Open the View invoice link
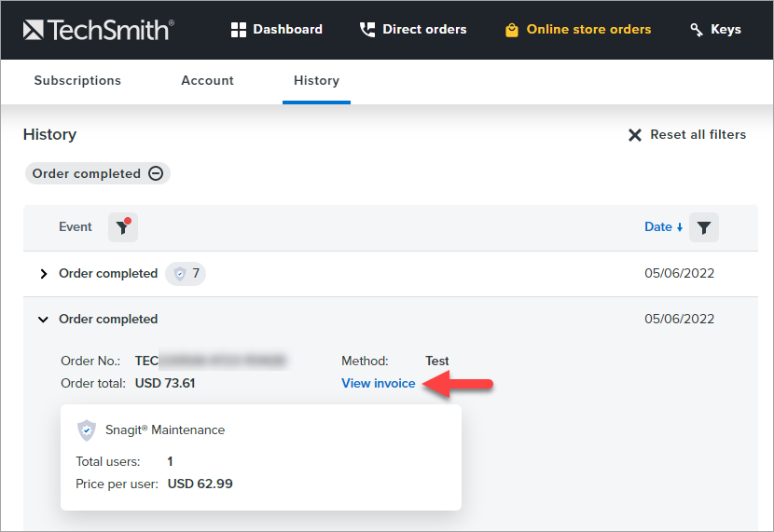The width and height of the screenshot is (774, 532). pos(378,384)
